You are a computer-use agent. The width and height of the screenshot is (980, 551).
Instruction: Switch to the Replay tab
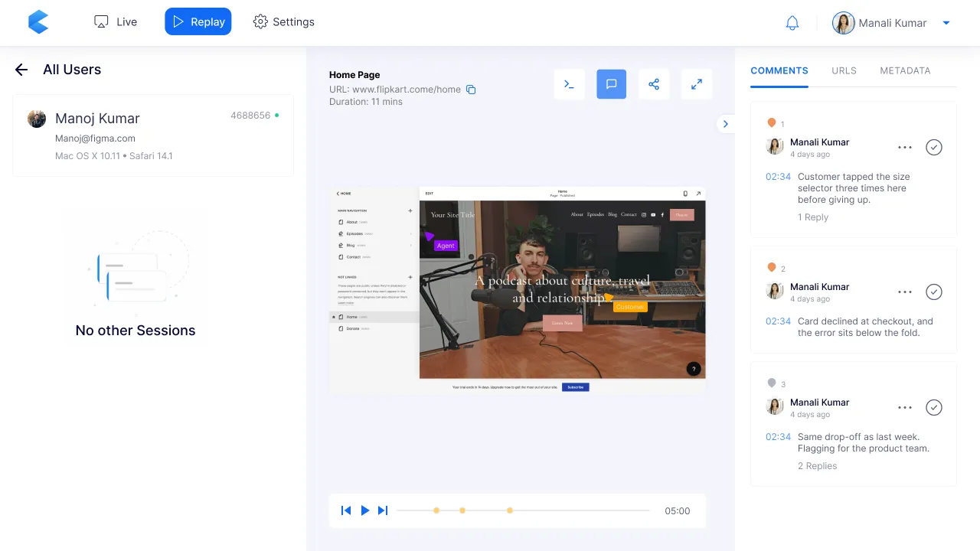click(198, 21)
